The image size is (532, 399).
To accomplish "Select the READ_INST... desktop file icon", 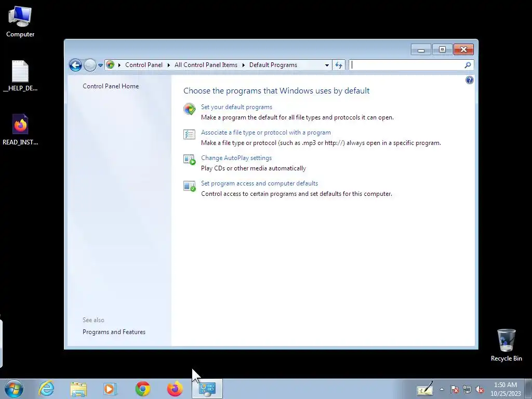I will 20,130.
